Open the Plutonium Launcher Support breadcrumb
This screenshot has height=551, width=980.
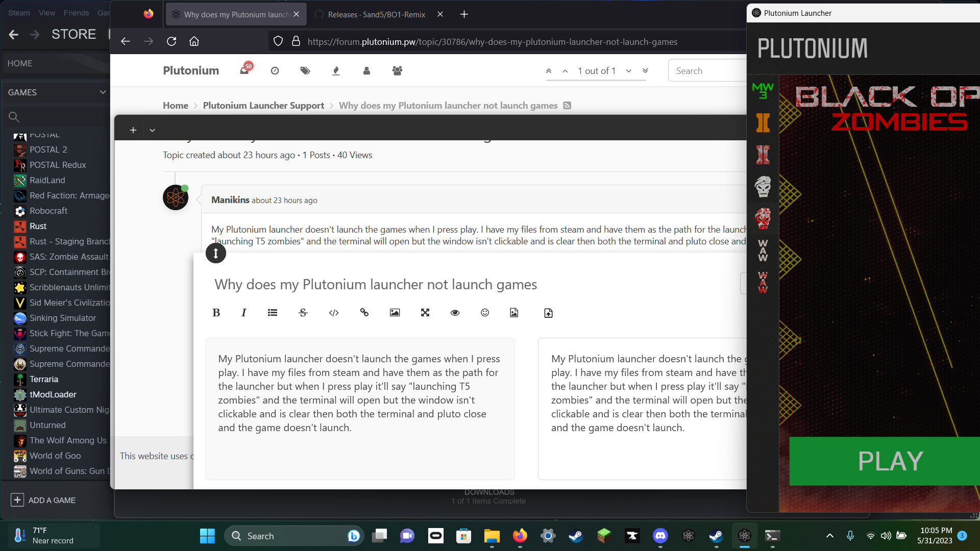263,106
